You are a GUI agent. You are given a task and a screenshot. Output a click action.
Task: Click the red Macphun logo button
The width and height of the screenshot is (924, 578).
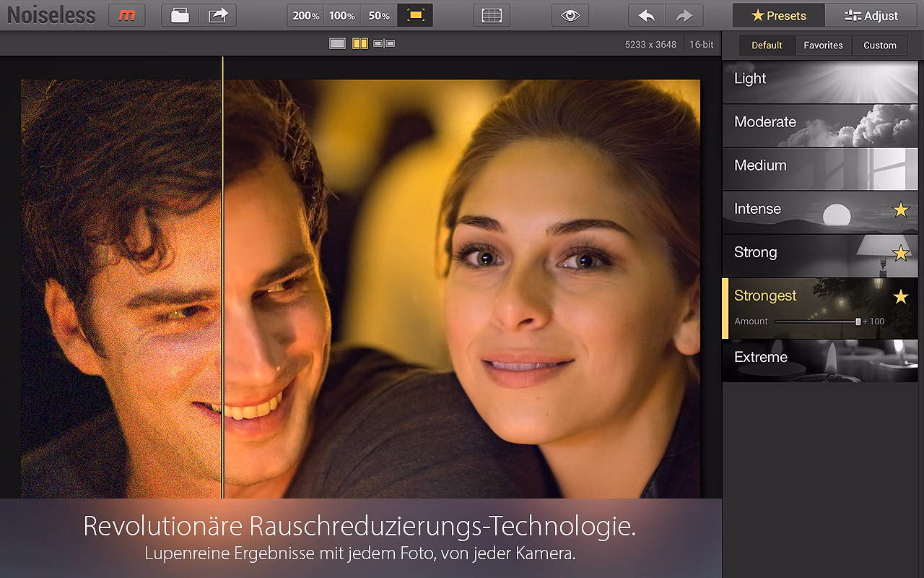click(x=126, y=15)
